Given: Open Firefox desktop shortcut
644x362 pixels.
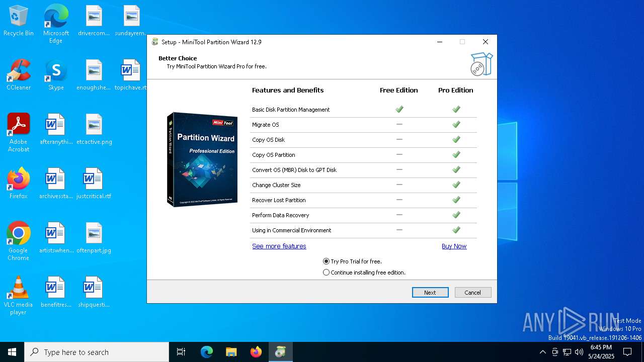Looking at the screenshot, I should 19,184.
